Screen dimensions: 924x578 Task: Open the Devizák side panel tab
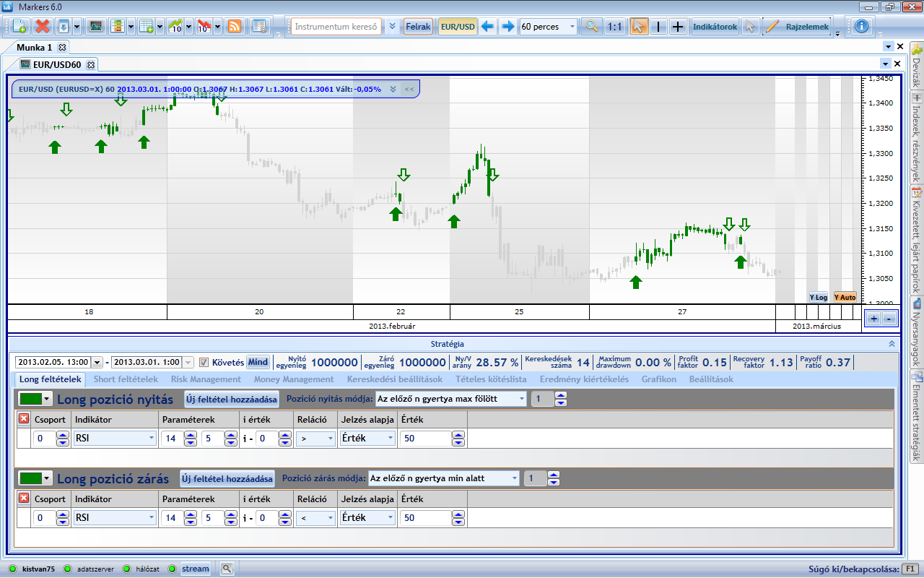[917, 66]
